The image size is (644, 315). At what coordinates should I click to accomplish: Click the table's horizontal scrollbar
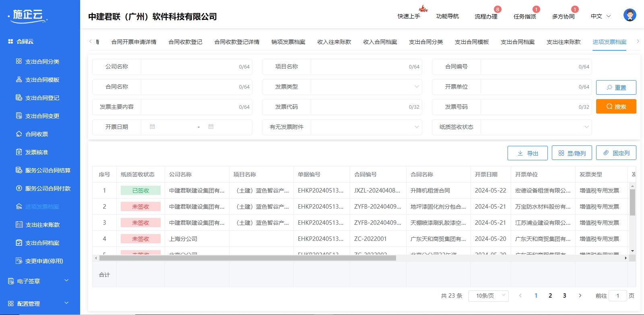tap(248, 258)
